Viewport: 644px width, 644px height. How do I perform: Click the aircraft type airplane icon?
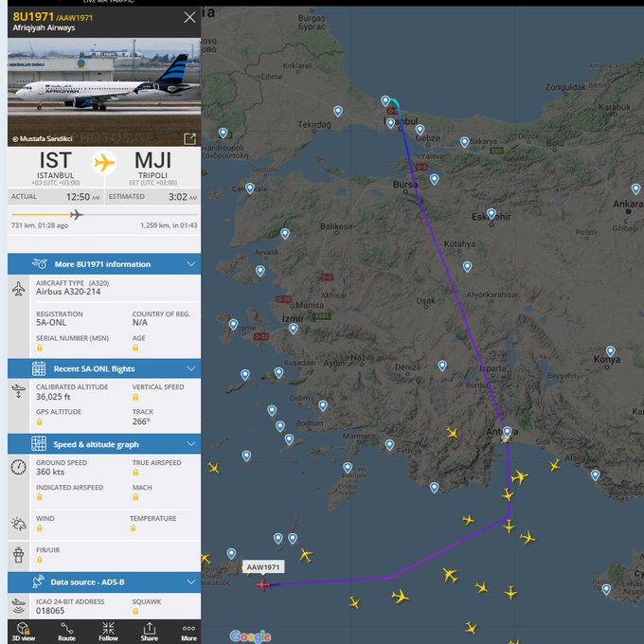pyautogui.click(x=19, y=288)
